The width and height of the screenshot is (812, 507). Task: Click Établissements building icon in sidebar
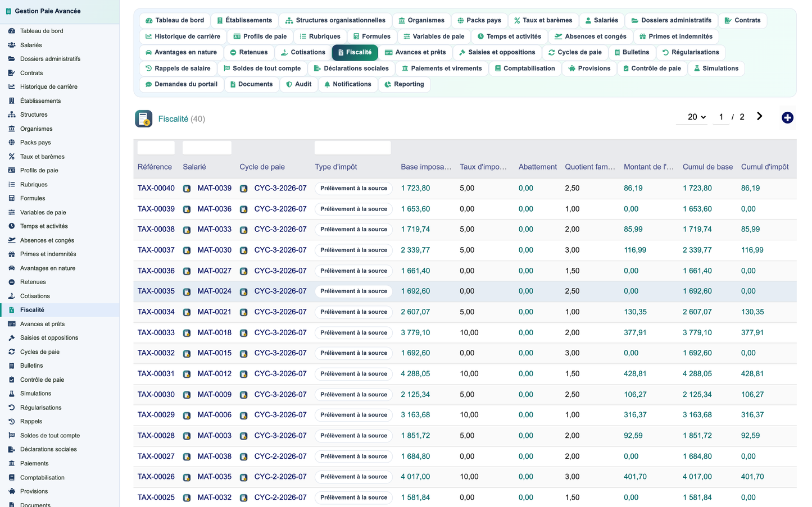click(x=12, y=101)
